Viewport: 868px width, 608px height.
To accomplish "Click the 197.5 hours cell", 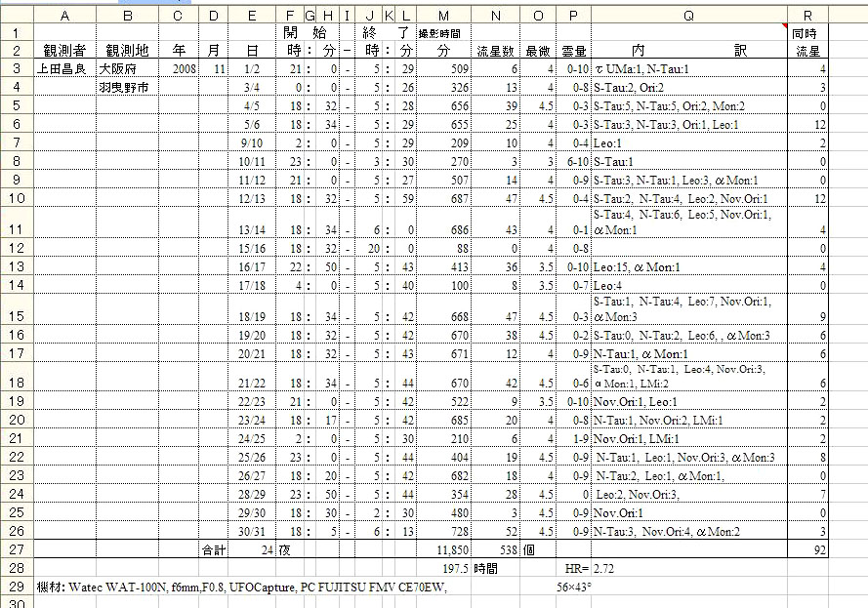I will pos(444,567).
